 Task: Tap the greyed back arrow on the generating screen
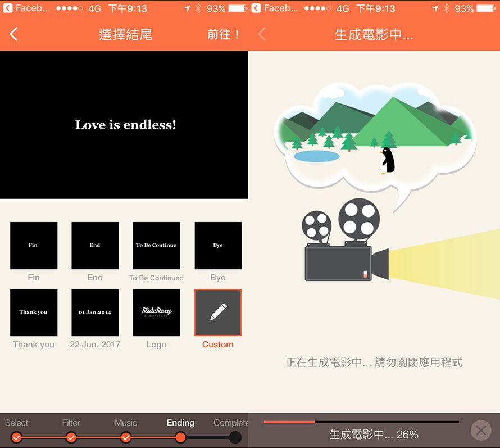point(262,34)
